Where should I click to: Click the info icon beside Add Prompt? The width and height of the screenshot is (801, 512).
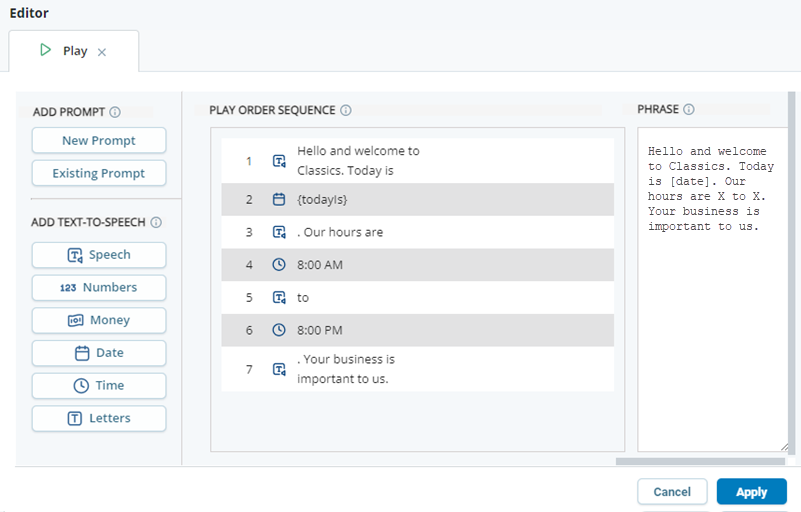coord(115,113)
